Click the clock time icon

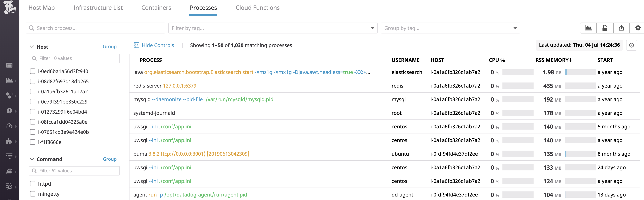tap(631, 45)
